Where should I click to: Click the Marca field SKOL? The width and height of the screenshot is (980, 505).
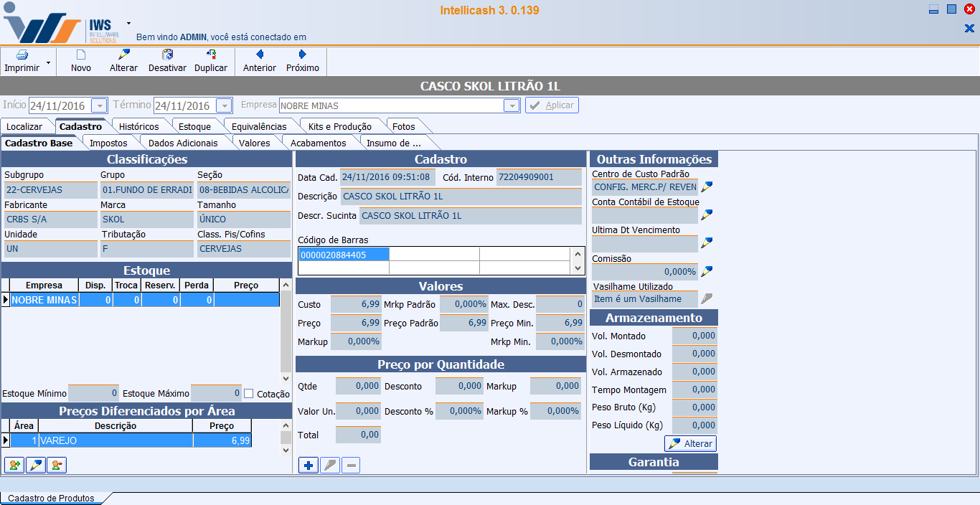click(147, 220)
